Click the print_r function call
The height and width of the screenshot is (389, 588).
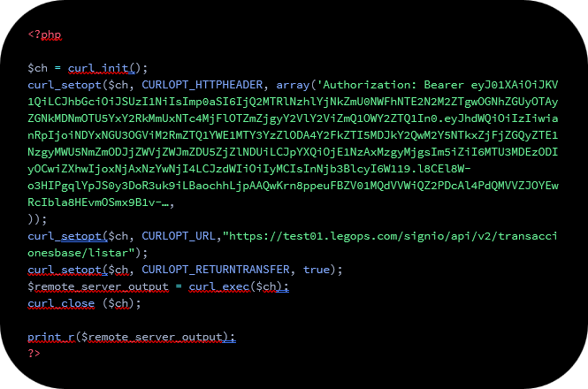pos(51,337)
